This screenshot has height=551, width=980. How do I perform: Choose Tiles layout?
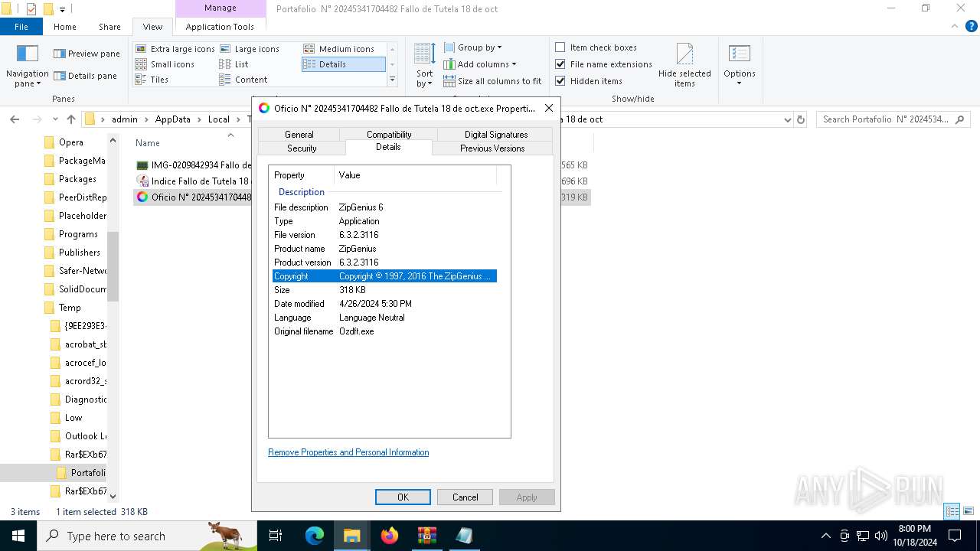tap(152, 80)
